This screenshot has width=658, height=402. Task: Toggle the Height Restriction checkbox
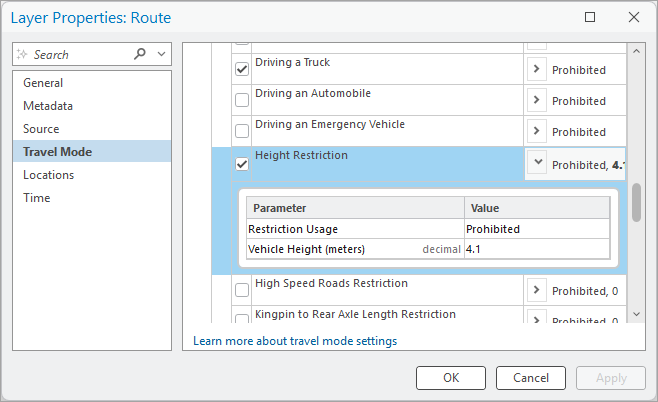click(x=242, y=164)
